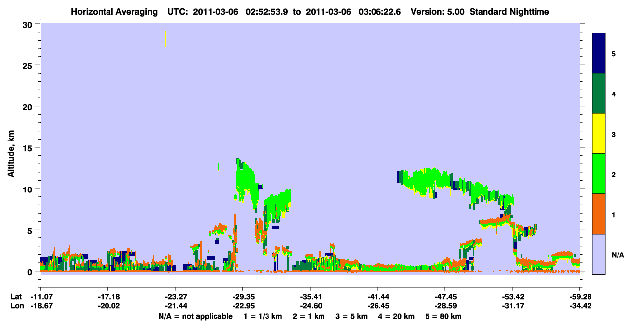Click the dark blue color bar segment 5
Screen dimensions: 644x330
click(599, 53)
